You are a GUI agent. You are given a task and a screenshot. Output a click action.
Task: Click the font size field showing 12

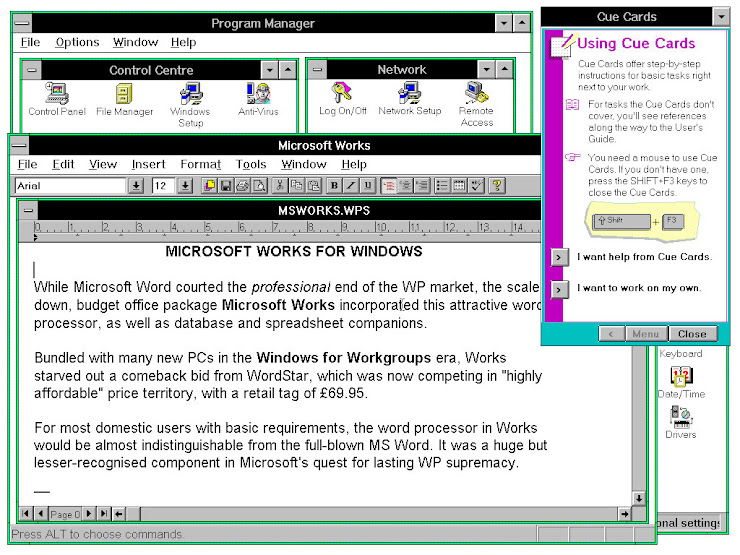tap(163, 185)
